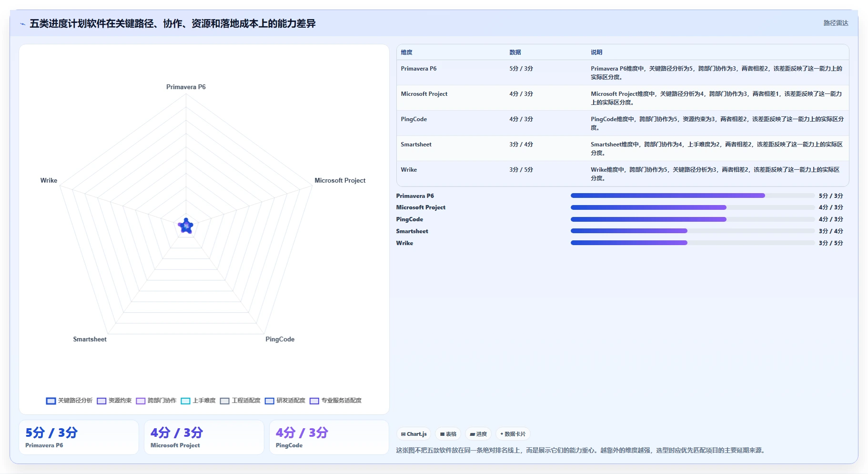Click the Wrike progress bar
The image size is (868, 474).
693,243
